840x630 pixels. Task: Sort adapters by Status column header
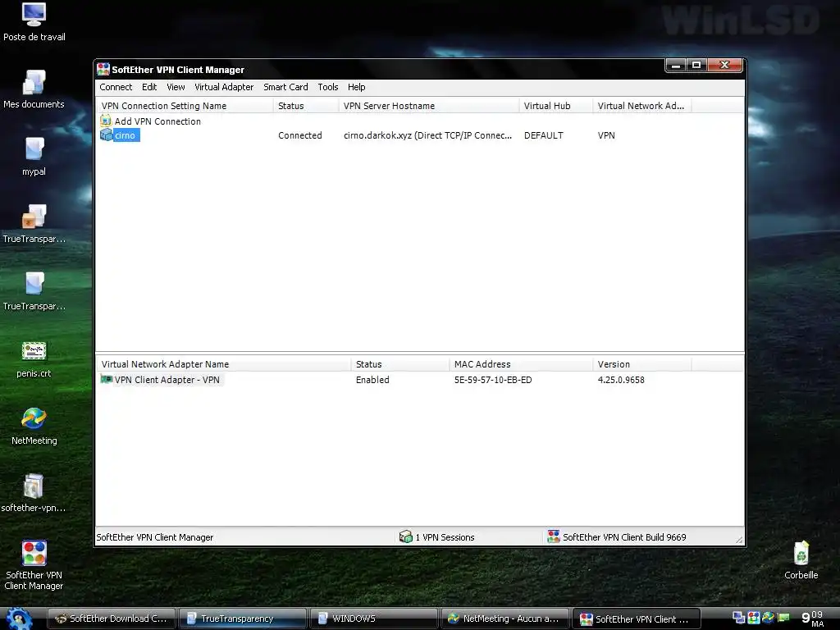point(399,363)
